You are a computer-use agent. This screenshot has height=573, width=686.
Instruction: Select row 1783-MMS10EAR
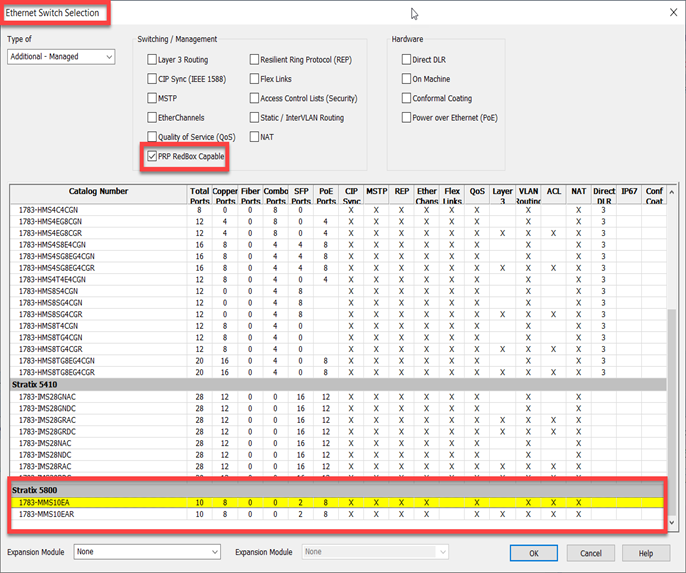click(337, 514)
